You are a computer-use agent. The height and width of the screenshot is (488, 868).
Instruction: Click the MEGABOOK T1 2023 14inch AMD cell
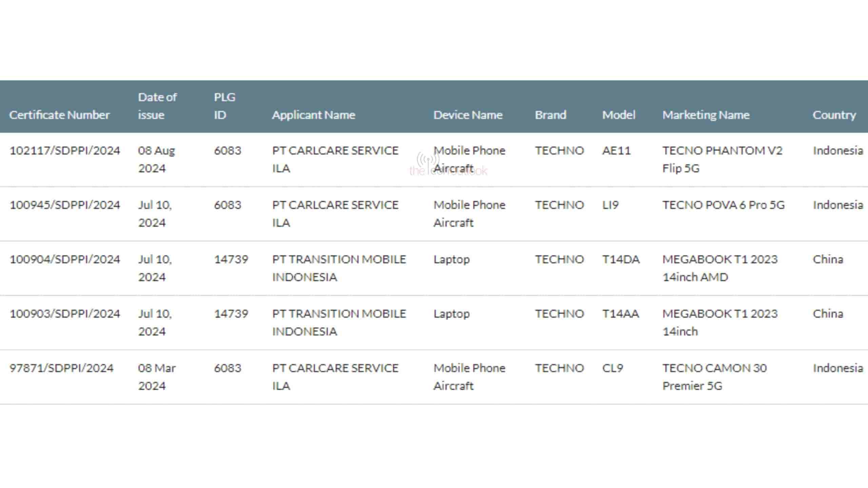click(720, 268)
